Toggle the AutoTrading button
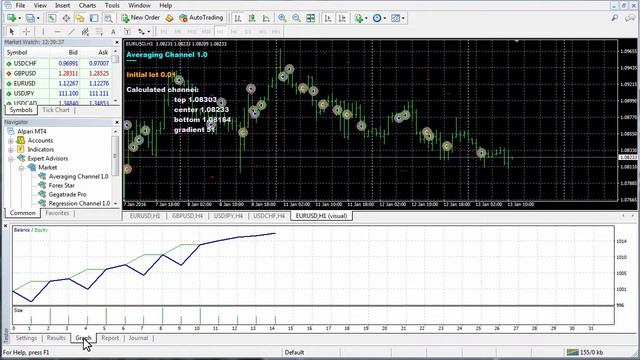The height and width of the screenshot is (360, 640). pyautogui.click(x=201, y=18)
